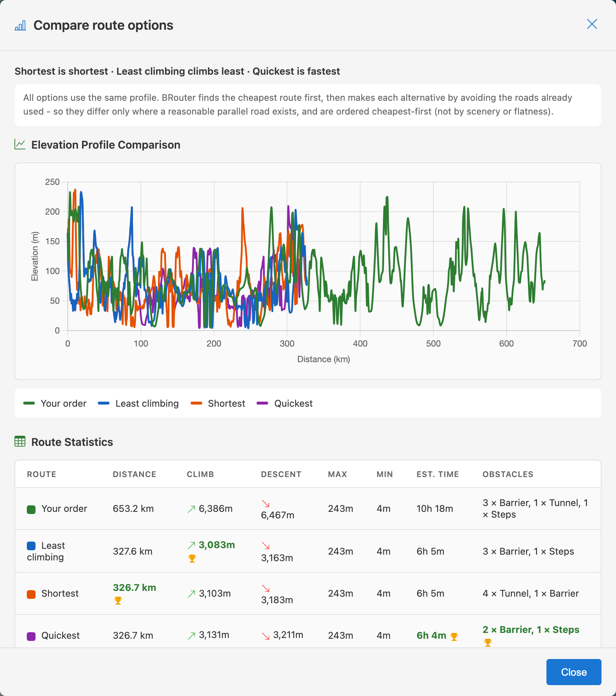The height and width of the screenshot is (696, 616).
Task: Click the 3 × Barrier, 1 × Steps obstacles cell
Action: click(x=528, y=551)
